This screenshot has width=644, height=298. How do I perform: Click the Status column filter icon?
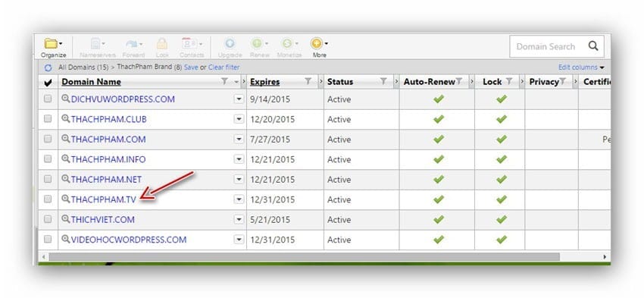[x=383, y=81]
